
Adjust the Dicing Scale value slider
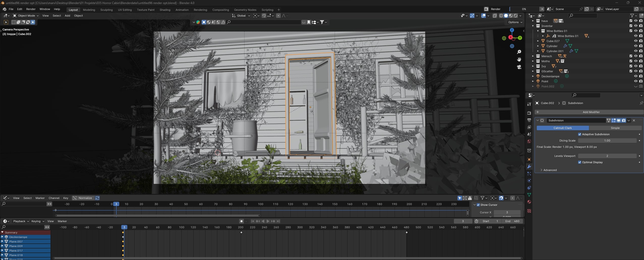607,141
